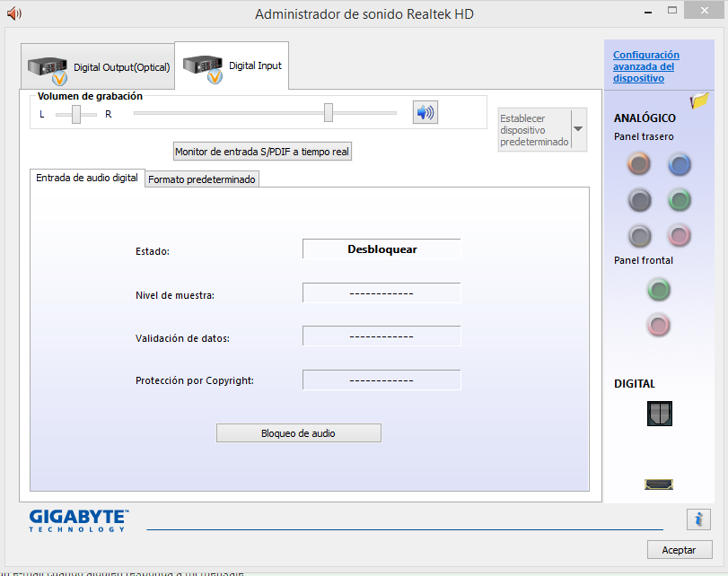Click the green rear panel audio jack
This screenshot has height=576, width=728.
[680, 200]
